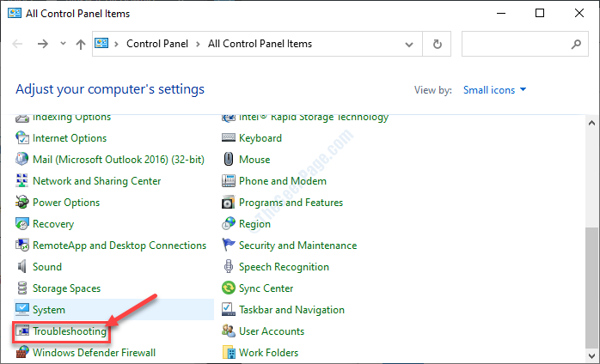Expand chevron before Control Panel breadcrumb
The image size is (600, 364).
(117, 44)
